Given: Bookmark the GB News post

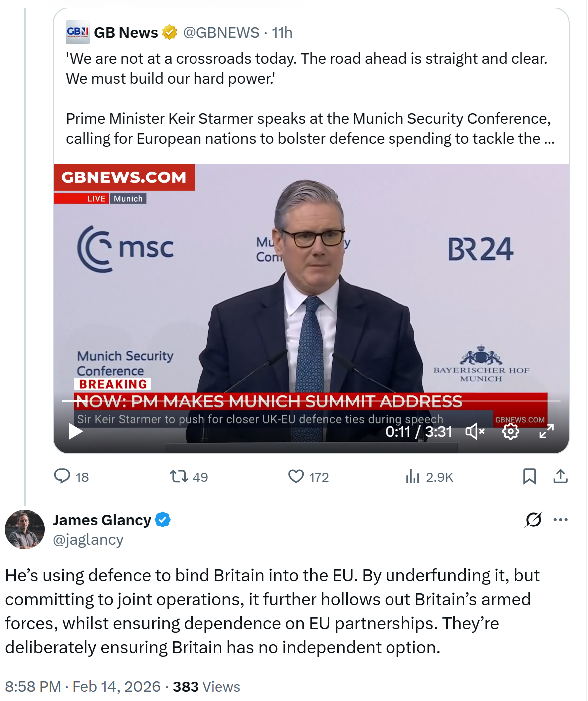Looking at the screenshot, I should pos(529,476).
